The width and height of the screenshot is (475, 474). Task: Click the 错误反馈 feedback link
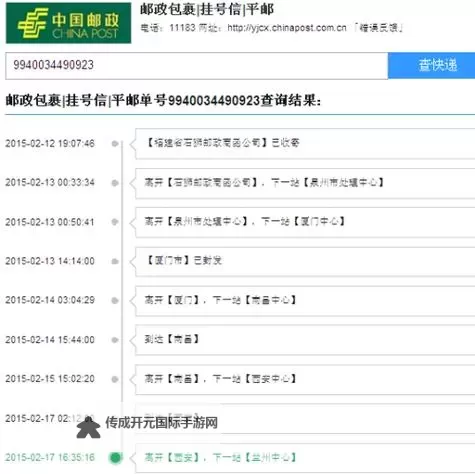[x=379, y=28]
